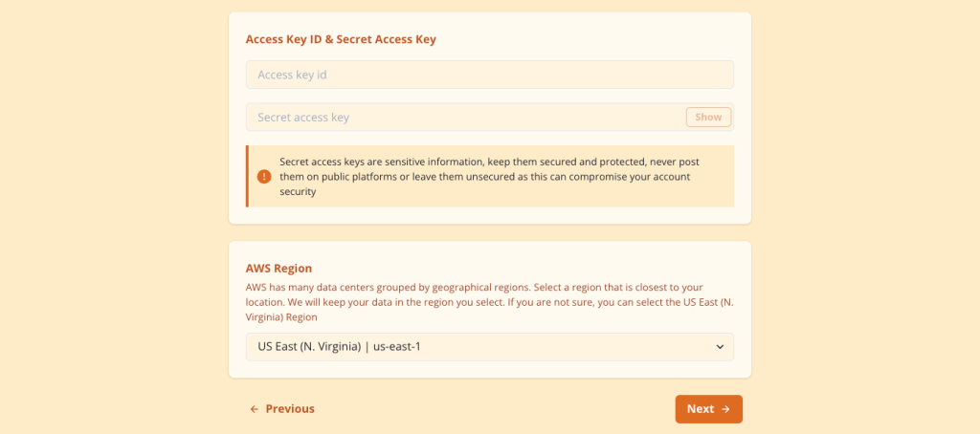The height and width of the screenshot is (434, 980).
Task: Select the 'US East (N. Virginia) | us-east-1' value
Action: pos(339,347)
